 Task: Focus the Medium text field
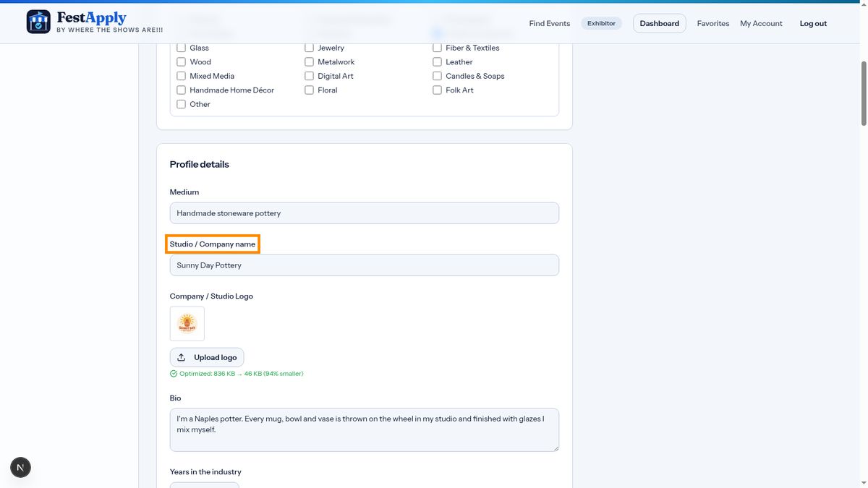pyautogui.click(x=365, y=213)
